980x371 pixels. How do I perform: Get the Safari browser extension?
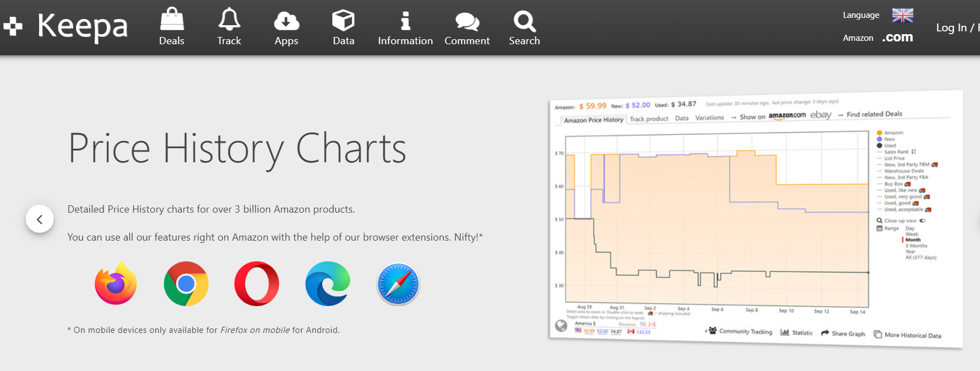[398, 284]
